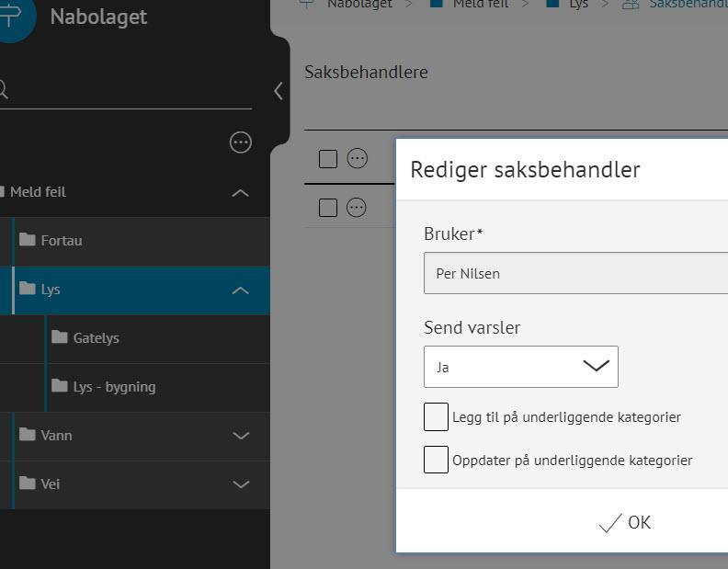Click the Nabolaget logo icon
The height and width of the screenshot is (569, 728).
(11, 17)
